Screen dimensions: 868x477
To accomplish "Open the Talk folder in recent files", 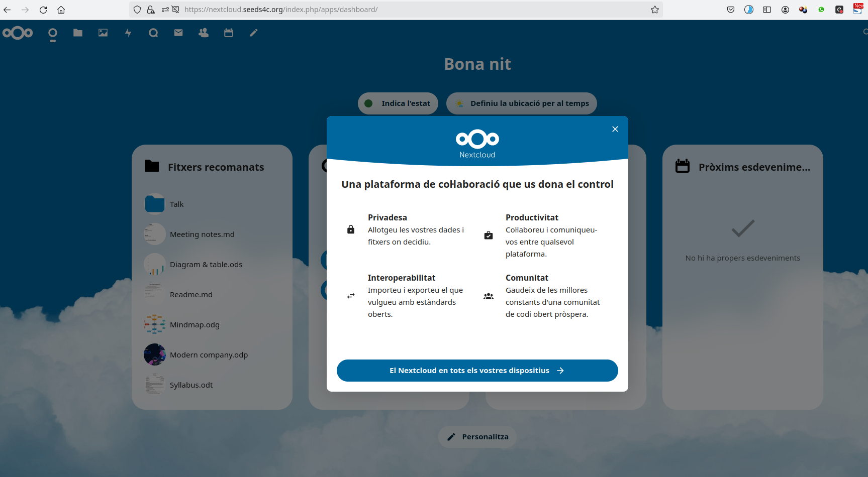I will [176, 204].
